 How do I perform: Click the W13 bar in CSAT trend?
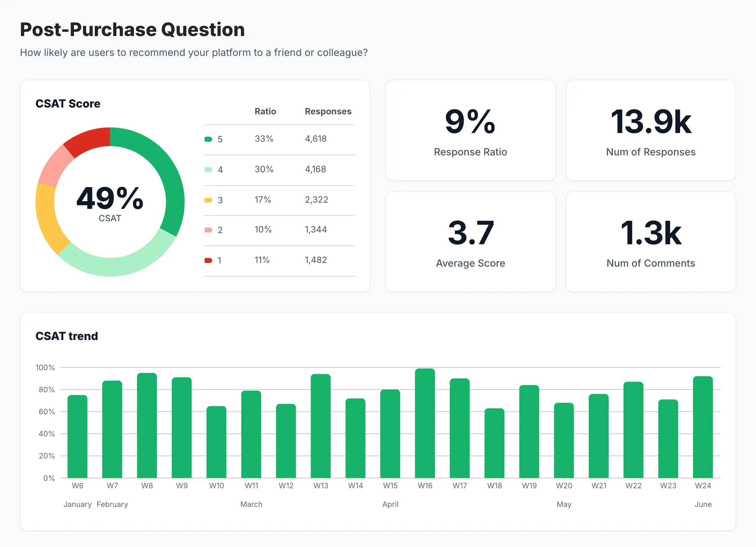pos(321,426)
